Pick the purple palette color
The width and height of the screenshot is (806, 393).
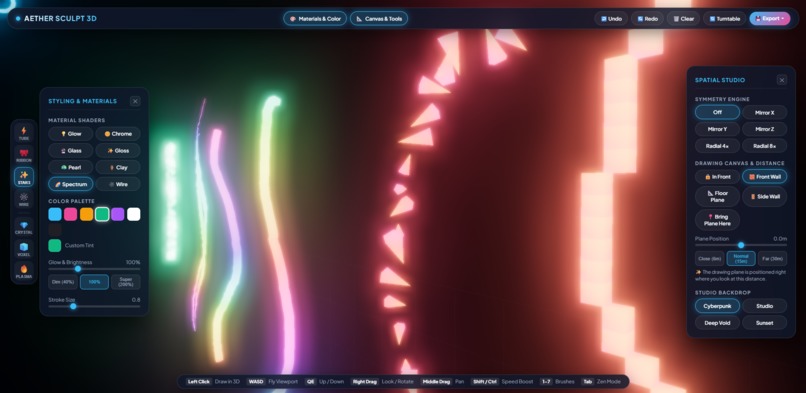pyautogui.click(x=118, y=214)
